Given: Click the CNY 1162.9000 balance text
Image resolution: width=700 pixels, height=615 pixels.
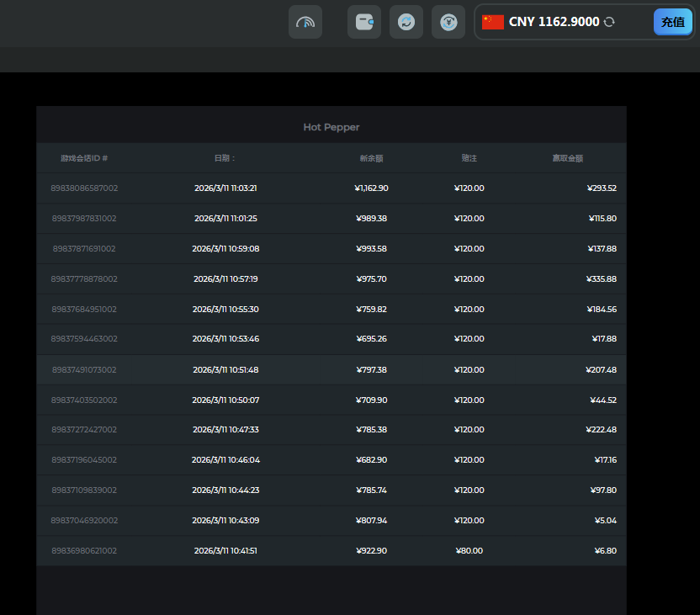Looking at the screenshot, I should click(x=554, y=22).
